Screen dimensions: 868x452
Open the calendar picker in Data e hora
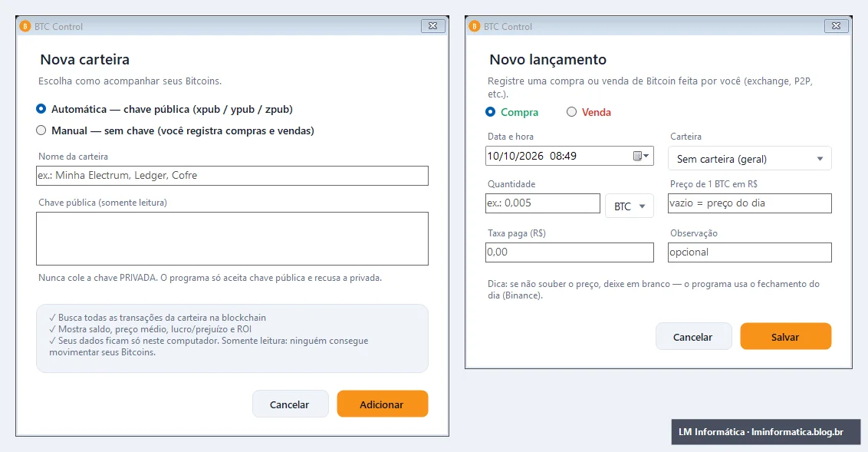coord(641,157)
